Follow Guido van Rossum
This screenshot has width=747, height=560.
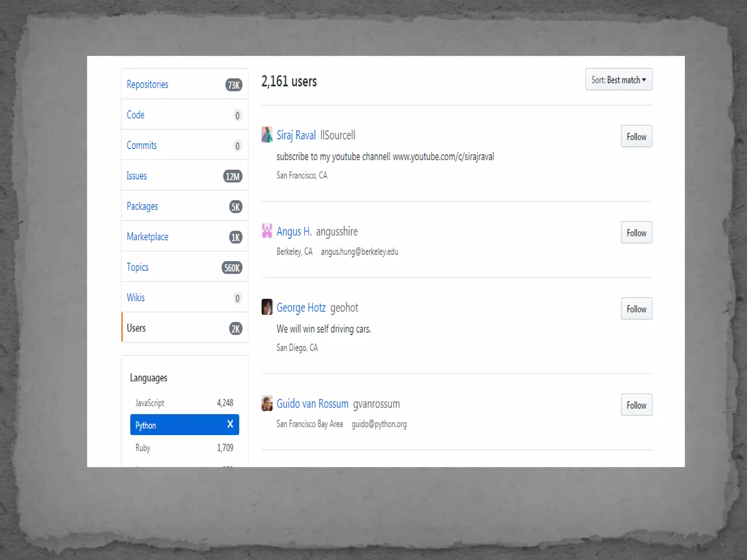click(x=636, y=405)
